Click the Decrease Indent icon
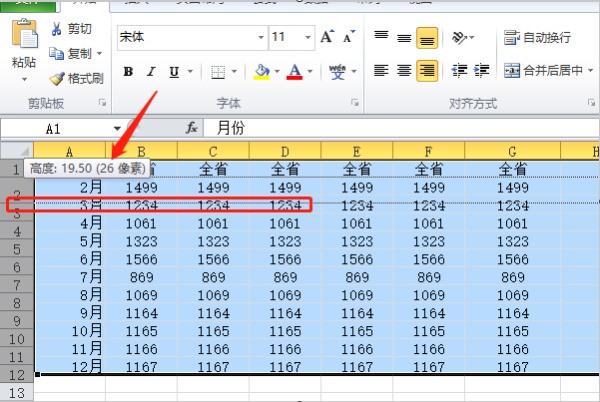This screenshot has width=600, height=402. 459,71
